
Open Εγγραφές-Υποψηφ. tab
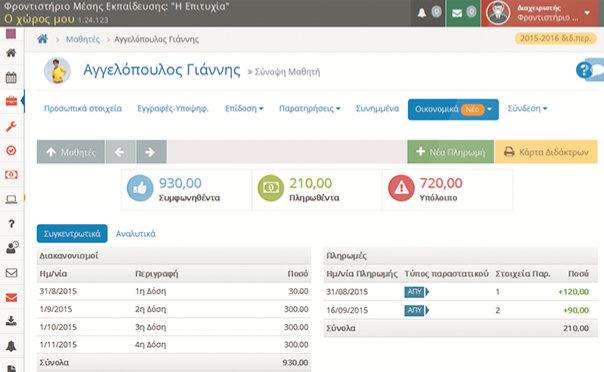(x=173, y=109)
